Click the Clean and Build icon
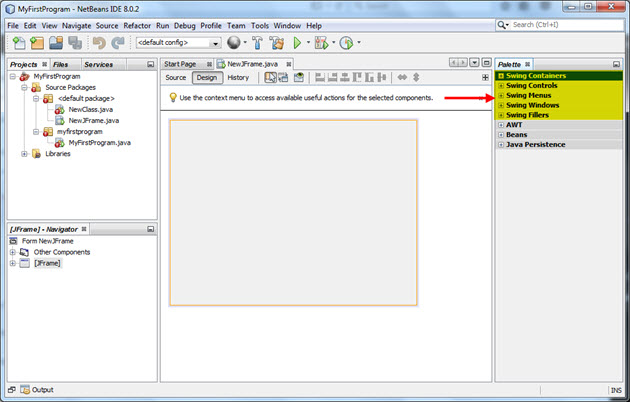630x402 pixels. tap(277, 43)
